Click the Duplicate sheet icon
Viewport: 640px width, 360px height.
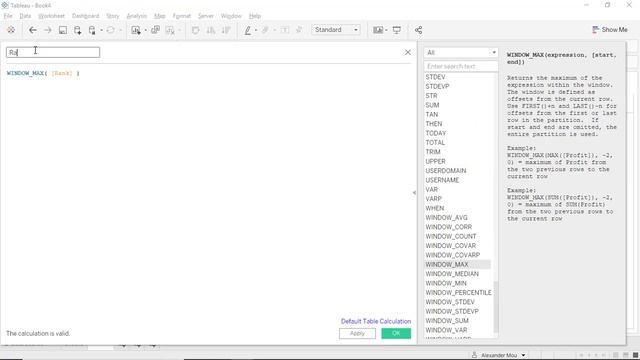click(155, 30)
